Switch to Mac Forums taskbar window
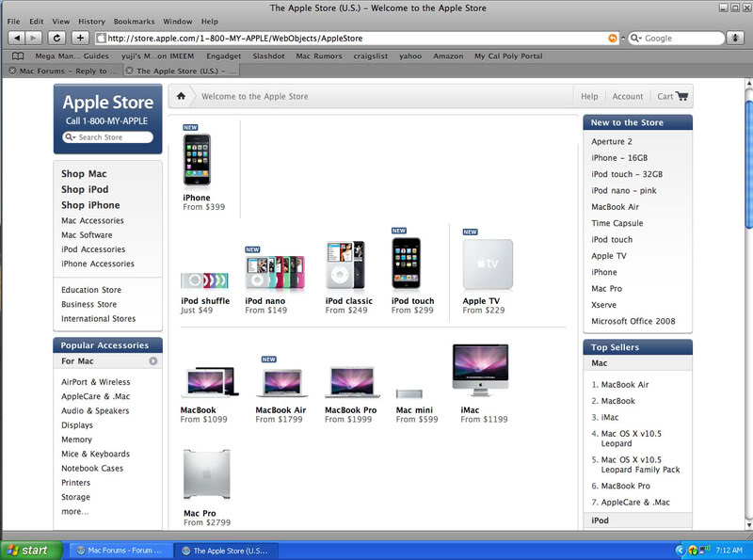Viewport: 753px width, 560px height. tap(120, 551)
